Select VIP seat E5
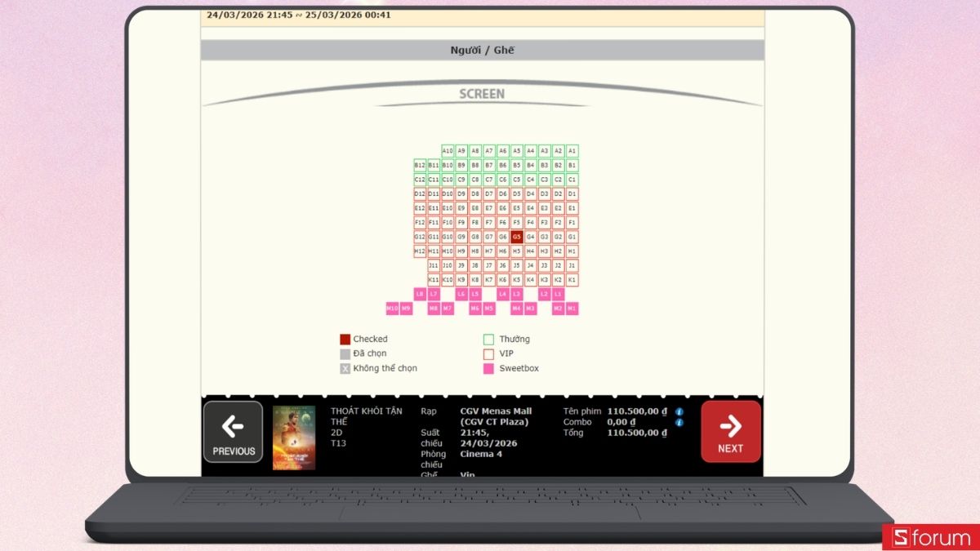This screenshot has width=980, height=551. pos(517,208)
